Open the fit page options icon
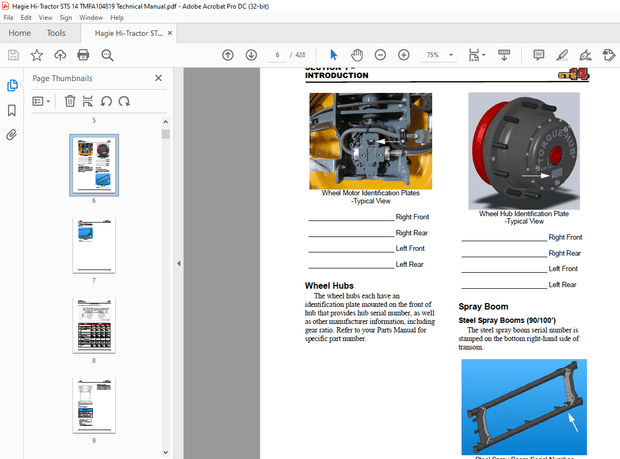 [x=476, y=55]
